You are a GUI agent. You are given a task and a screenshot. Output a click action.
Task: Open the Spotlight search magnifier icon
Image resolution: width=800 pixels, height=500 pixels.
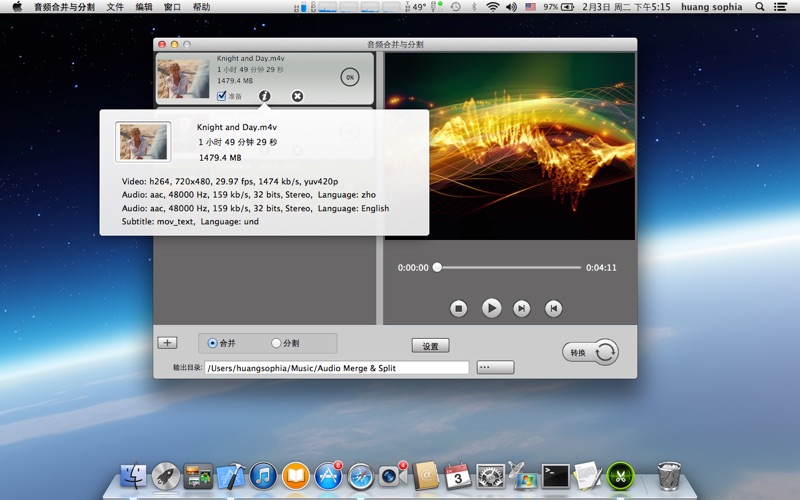761,7
